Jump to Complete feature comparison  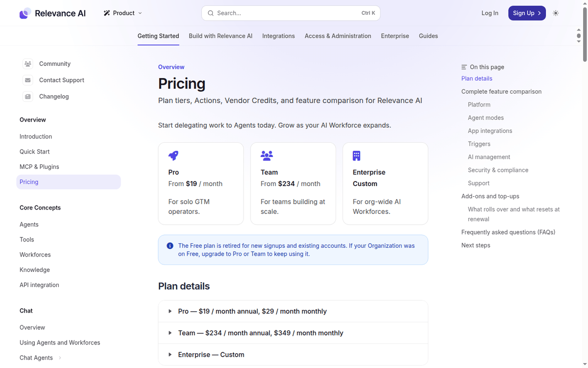pos(501,92)
